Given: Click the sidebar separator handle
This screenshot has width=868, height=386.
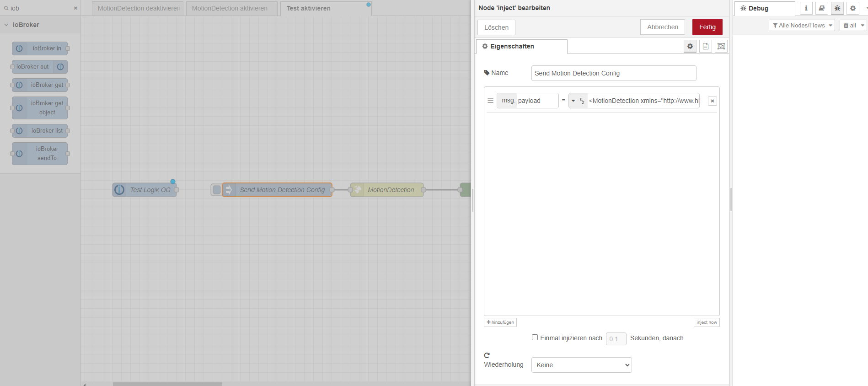Looking at the screenshot, I should [x=731, y=199].
